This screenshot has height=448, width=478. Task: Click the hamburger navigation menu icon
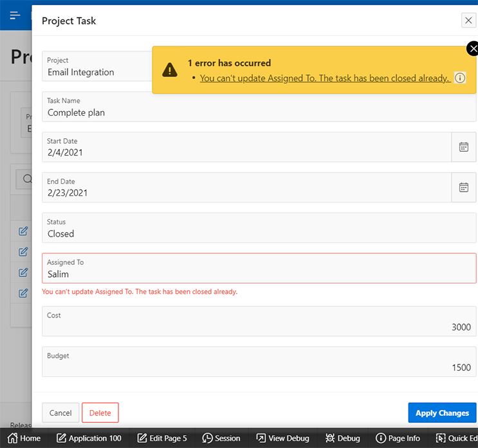pos(15,15)
